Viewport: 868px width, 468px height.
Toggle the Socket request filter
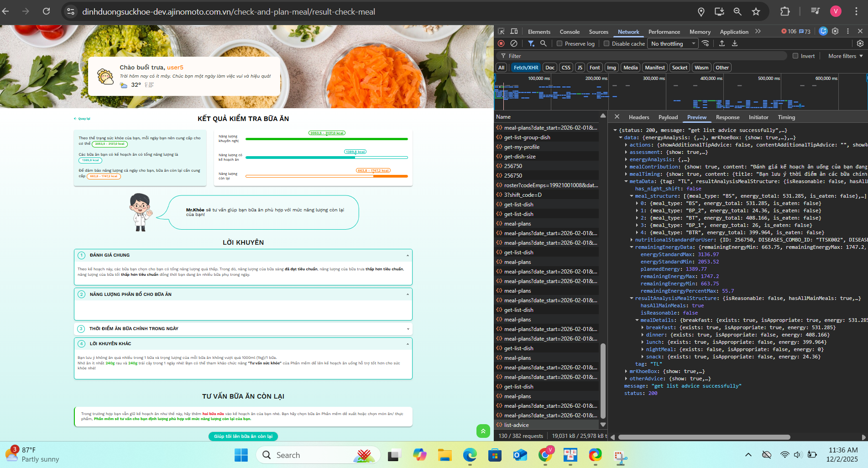pos(680,68)
